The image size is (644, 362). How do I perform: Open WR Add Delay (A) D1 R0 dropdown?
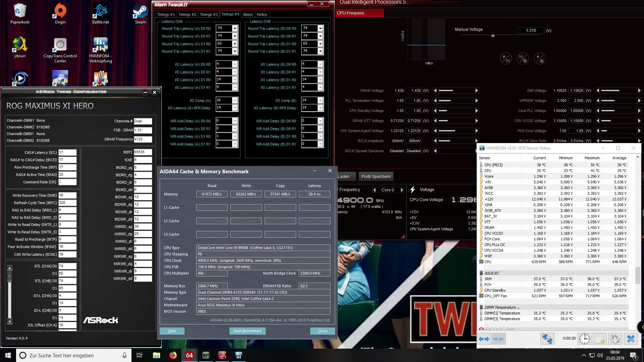(x=235, y=136)
